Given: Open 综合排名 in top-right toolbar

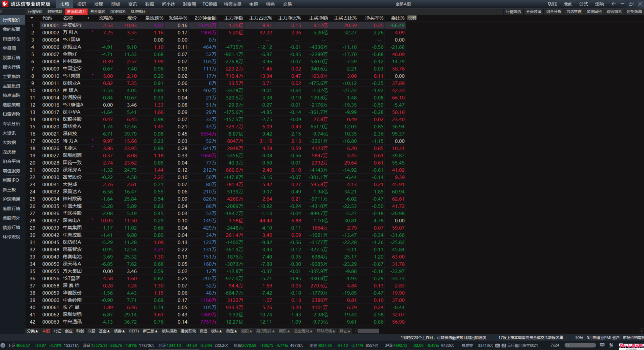Looking at the screenshot, I should (x=614, y=12).
